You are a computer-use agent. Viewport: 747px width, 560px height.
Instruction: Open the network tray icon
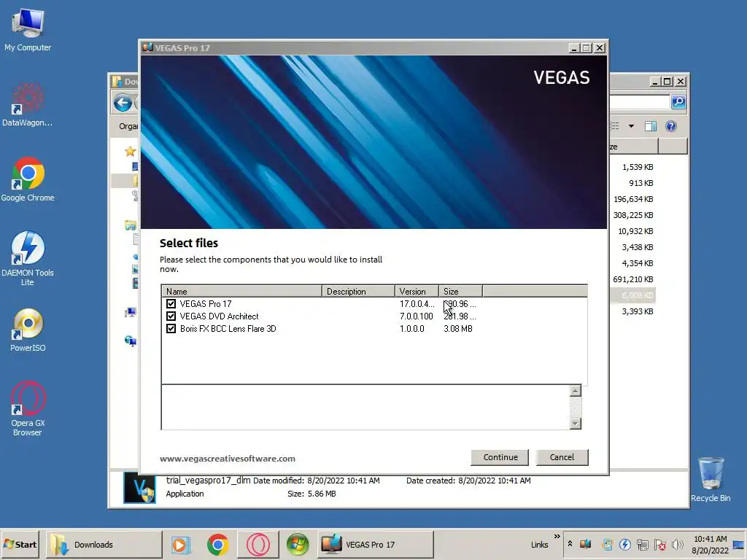pyautogui.click(x=643, y=544)
